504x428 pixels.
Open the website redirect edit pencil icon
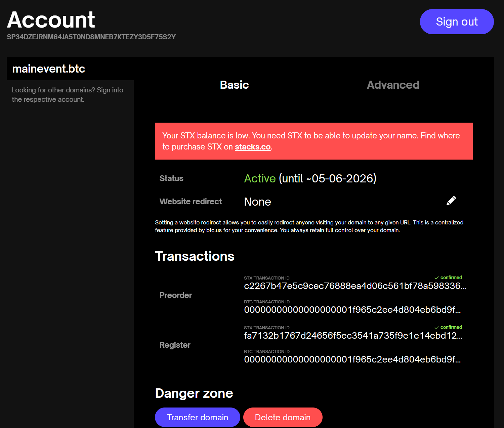452,201
